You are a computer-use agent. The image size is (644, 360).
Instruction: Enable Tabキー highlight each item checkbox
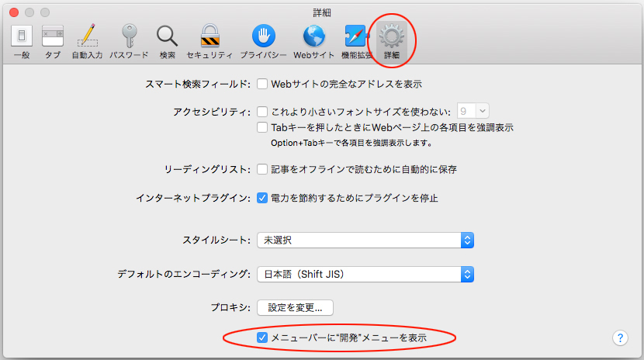262,127
